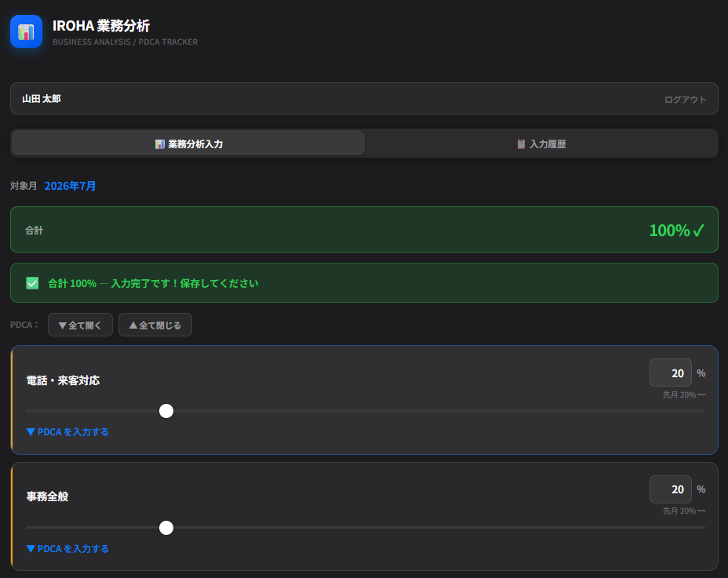Viewport: 728px width, 578px height.
Task: Click user name 山田 太郎
Action: 42,99
